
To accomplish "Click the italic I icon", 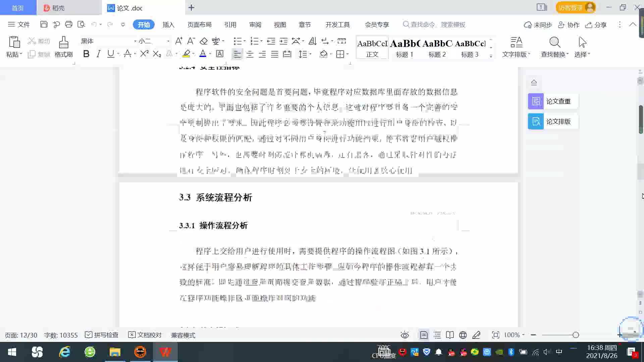I will [98, 54].
